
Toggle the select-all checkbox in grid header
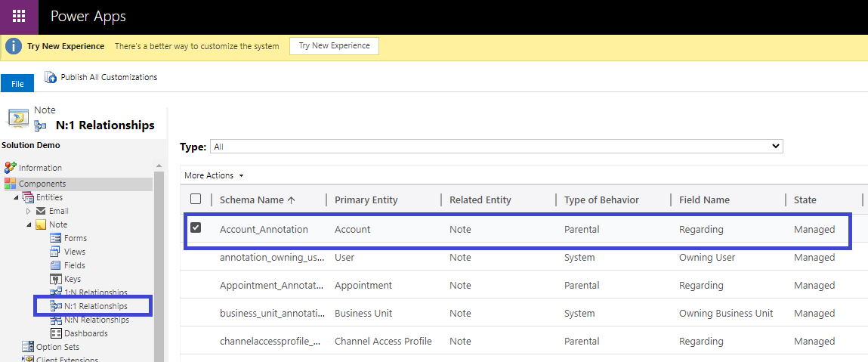tap(196, 199)
